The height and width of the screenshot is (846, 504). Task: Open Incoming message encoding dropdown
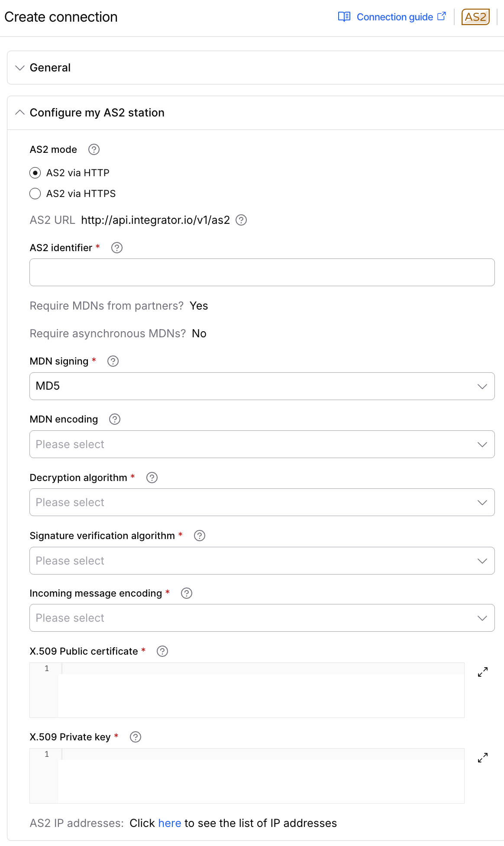click(262, 618)
